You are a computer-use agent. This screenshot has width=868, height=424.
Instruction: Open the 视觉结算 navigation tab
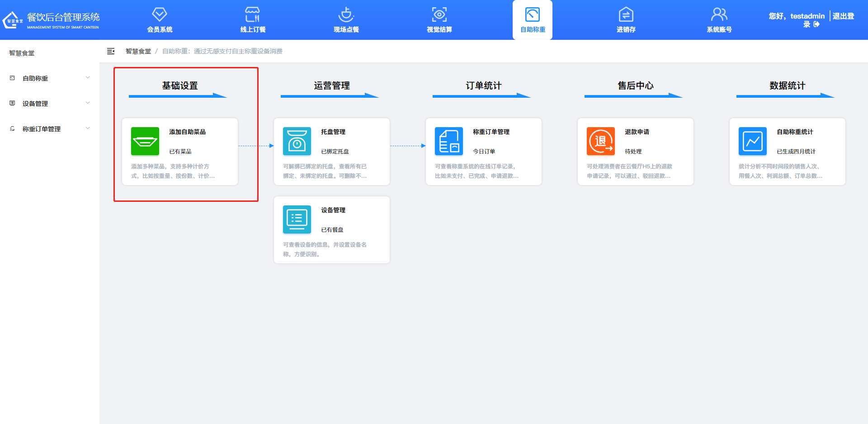tap(439, 20)
